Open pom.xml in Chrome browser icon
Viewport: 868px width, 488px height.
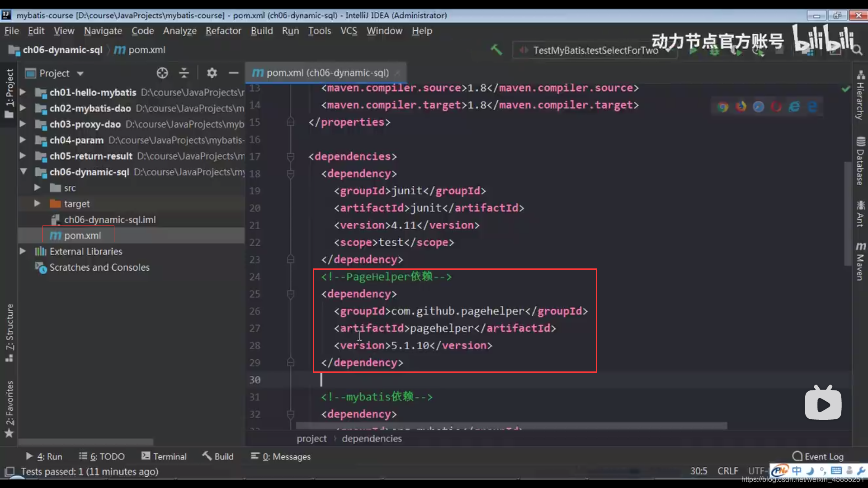click(723, 107)
